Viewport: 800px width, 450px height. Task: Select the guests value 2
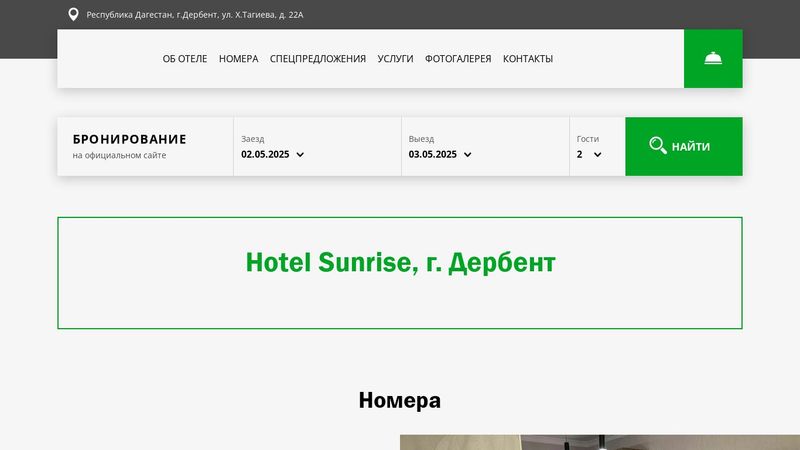(580, 154)
